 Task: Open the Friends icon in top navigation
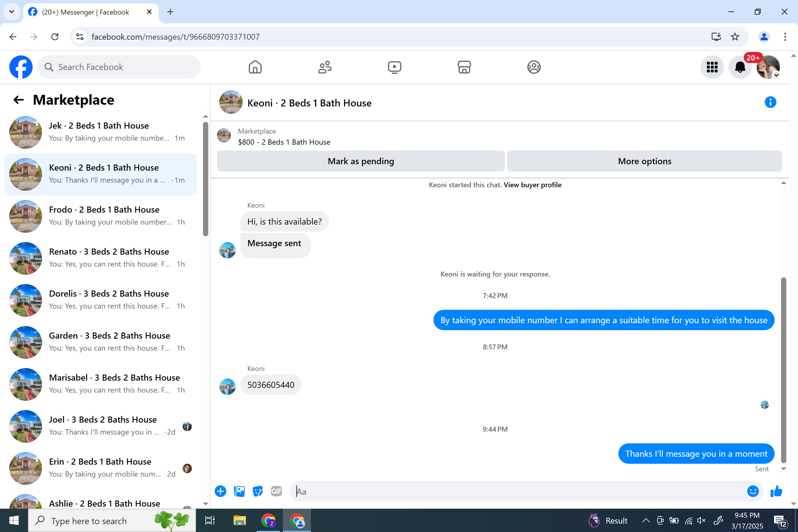325,67
